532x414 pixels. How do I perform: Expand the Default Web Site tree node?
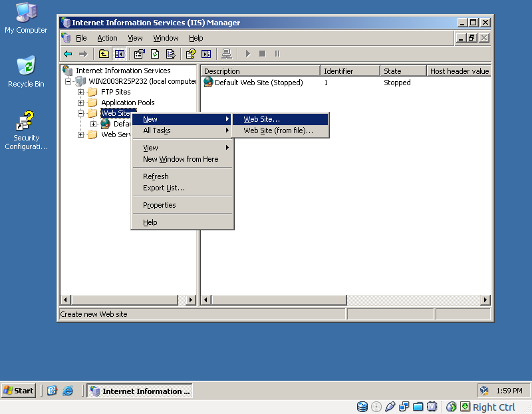(x=93, y=124)
